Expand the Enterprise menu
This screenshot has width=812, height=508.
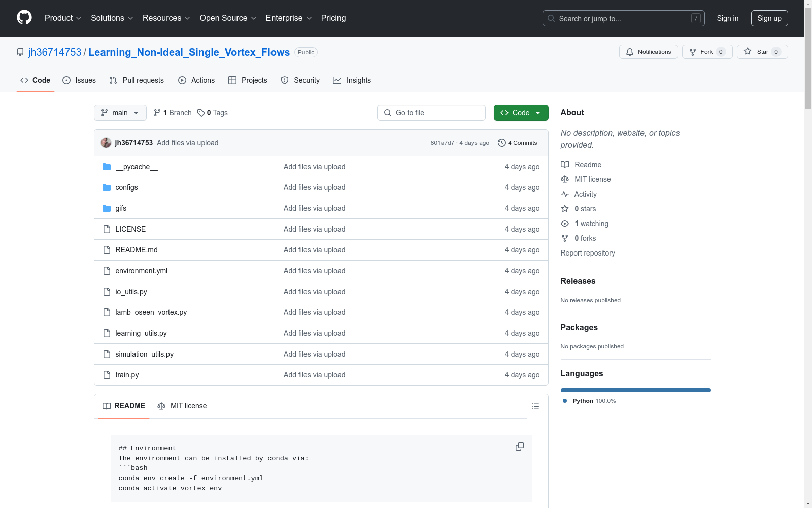[289, 18]
